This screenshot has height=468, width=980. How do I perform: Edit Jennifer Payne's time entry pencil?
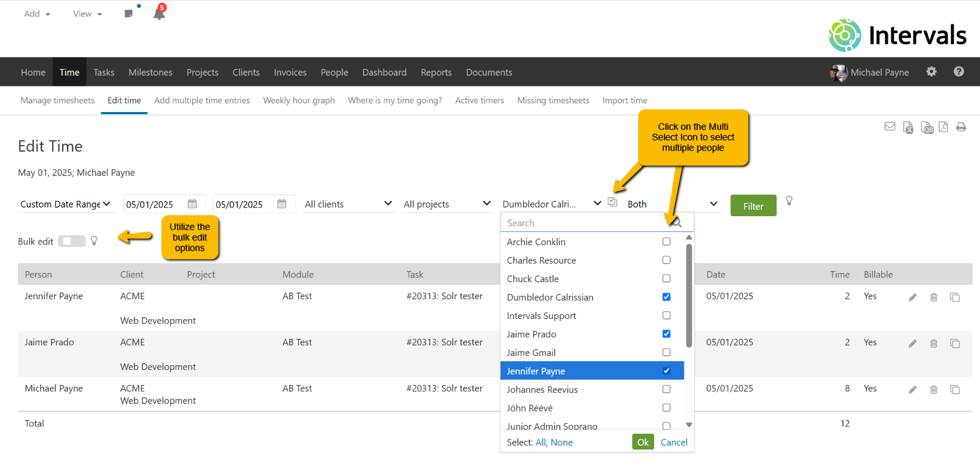(912, 297)
